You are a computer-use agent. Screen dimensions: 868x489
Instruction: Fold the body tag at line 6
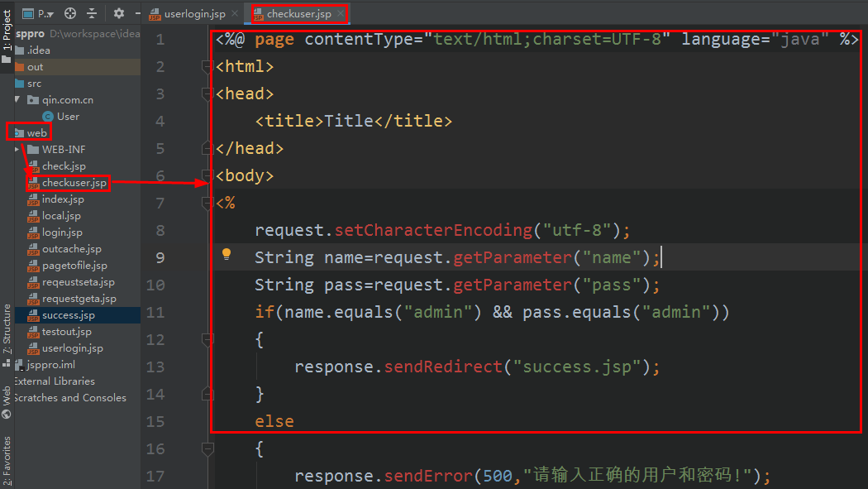pyautogui.click(x=207, y=176)
